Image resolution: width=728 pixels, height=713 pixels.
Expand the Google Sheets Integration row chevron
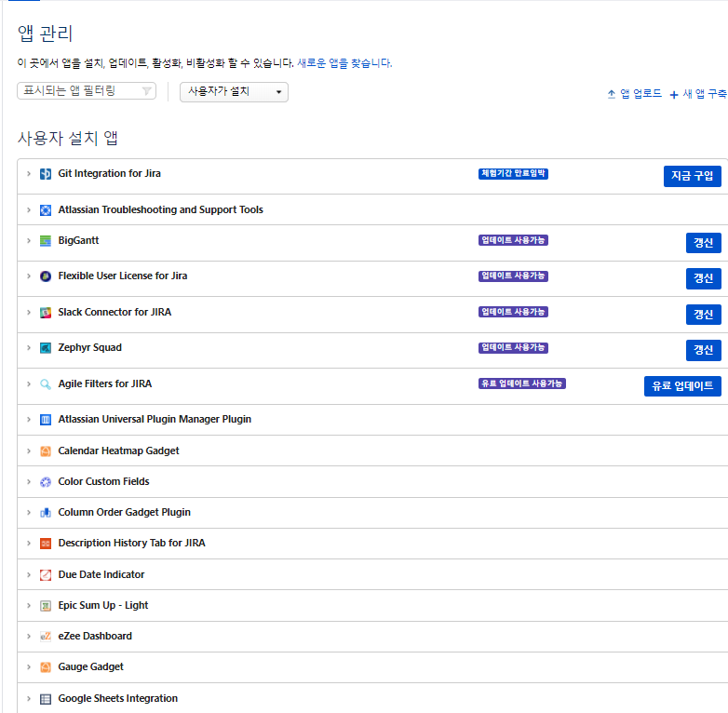(x=29, y=699)
